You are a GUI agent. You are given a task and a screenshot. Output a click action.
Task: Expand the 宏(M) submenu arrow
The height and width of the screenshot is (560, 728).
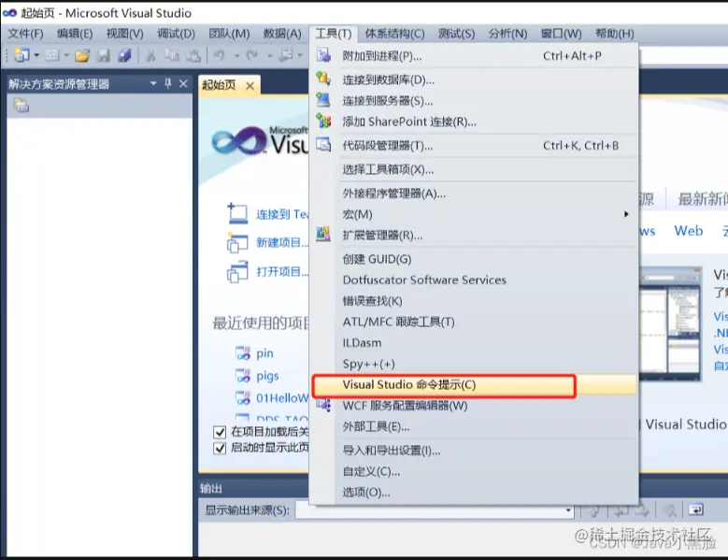click(626, 214)
